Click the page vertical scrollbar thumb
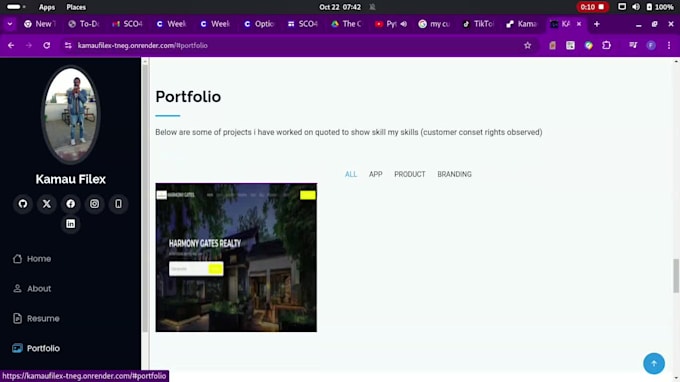680x382 pixels. (676, 276)
